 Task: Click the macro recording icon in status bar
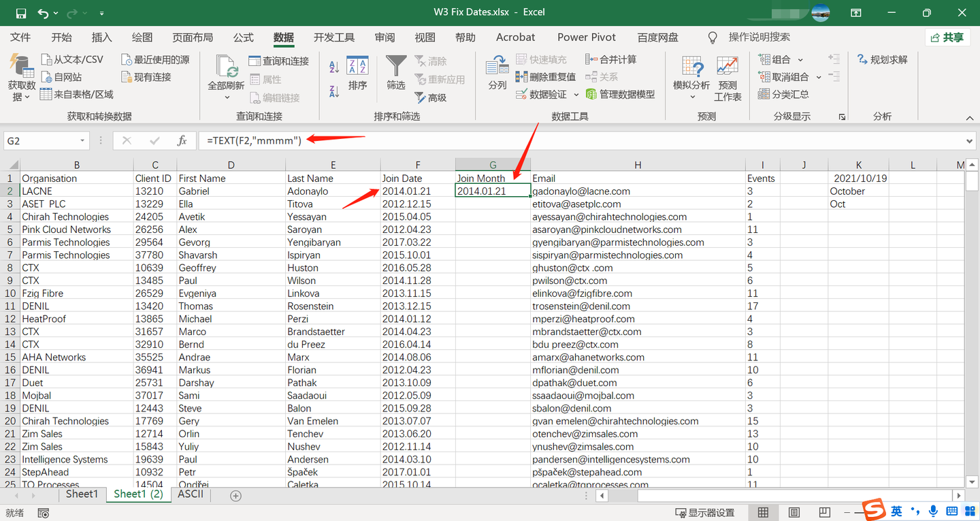pos(44,513)
